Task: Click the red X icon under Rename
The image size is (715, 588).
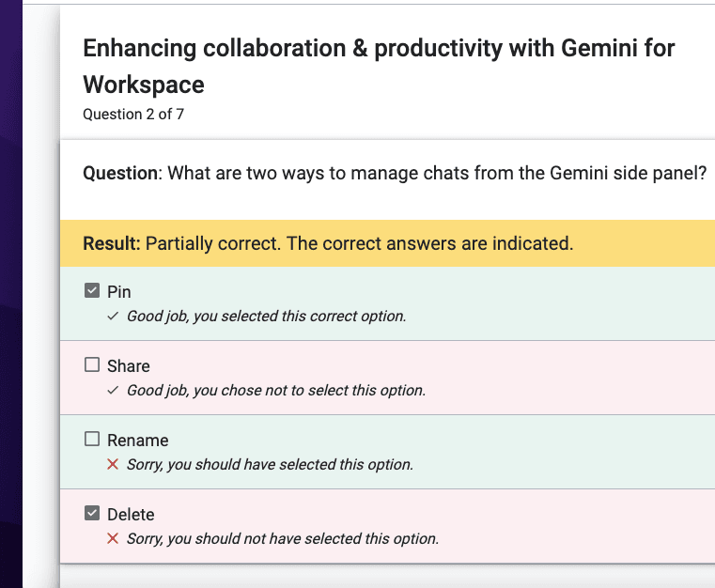Action: pyautogui.click(x=113, y=464)
